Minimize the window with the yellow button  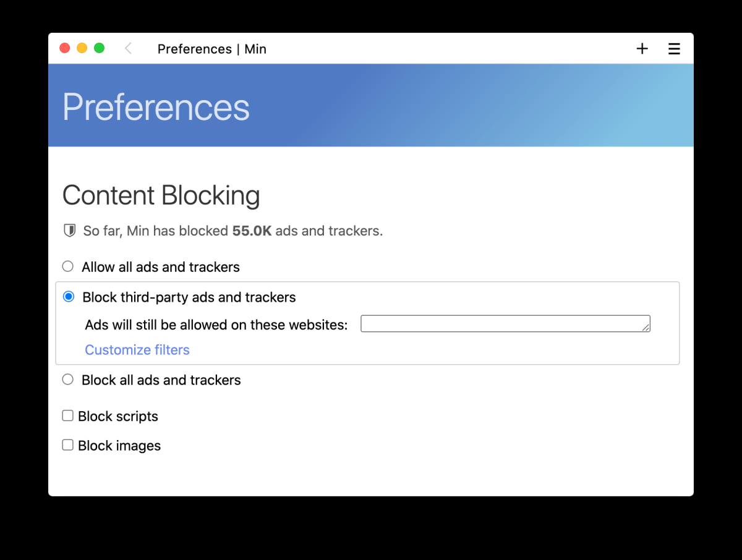pos(82,48)
